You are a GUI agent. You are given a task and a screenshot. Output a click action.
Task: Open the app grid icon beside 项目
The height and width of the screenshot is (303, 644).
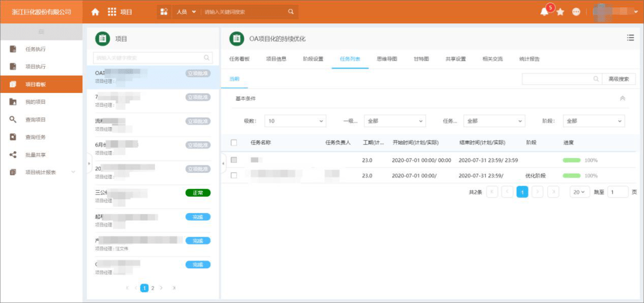112,12
